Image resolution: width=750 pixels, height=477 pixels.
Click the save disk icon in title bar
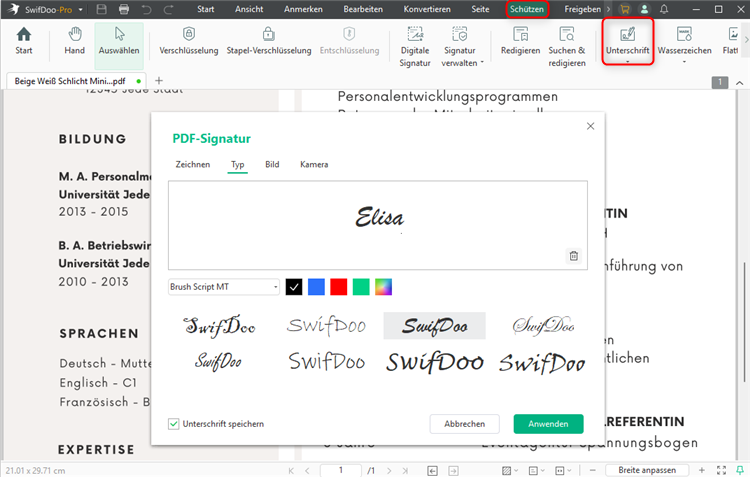click(101, 9)
